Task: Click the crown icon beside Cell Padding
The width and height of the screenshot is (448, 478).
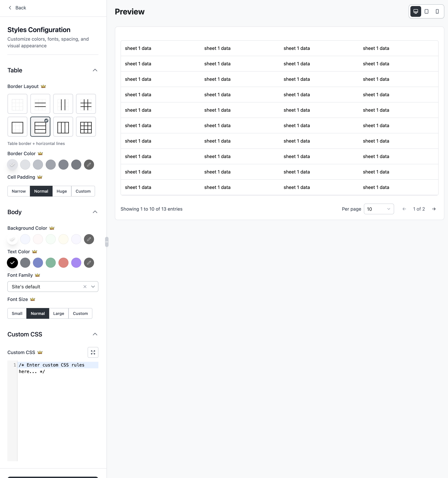Action: pyautogui.click(x=40, y=177)
